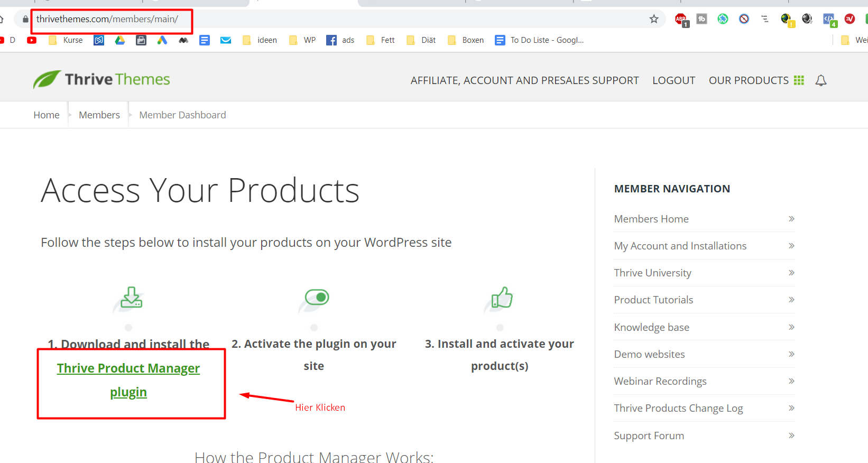Screen dimensions: 868x463
Task: Open Webinar Recordings navigation link
Action: click(704, 381)
